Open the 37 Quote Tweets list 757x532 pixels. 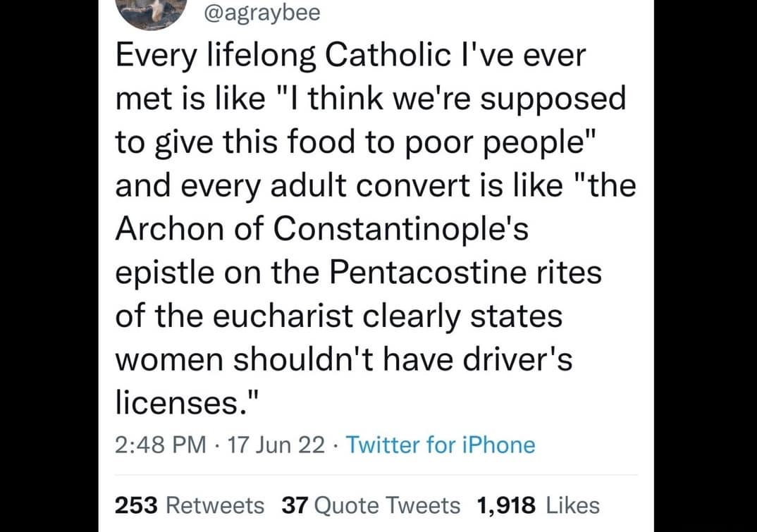pos(371,505)
